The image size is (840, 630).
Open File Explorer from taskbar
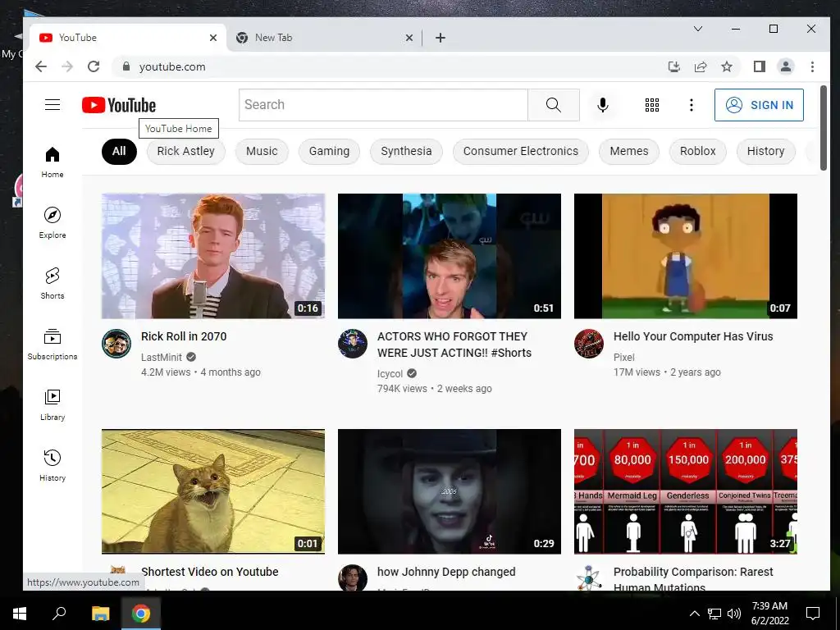pyautogui.click(x=100, y=614)
